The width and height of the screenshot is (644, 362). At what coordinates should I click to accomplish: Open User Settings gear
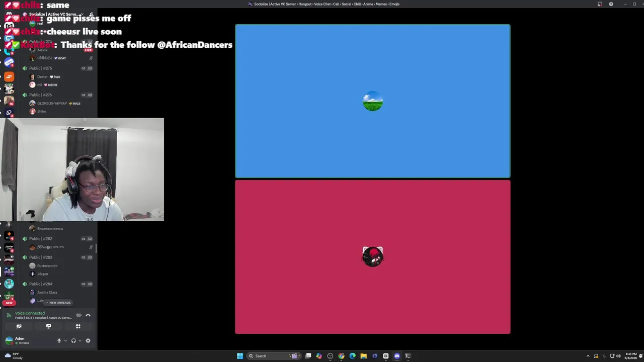pyautogui.click(x=88, y=340)
